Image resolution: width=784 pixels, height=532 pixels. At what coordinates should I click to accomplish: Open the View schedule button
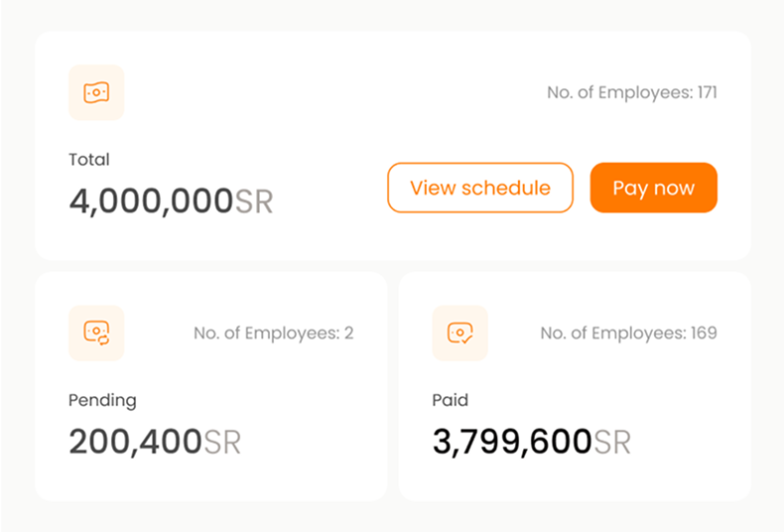(480, 188)
